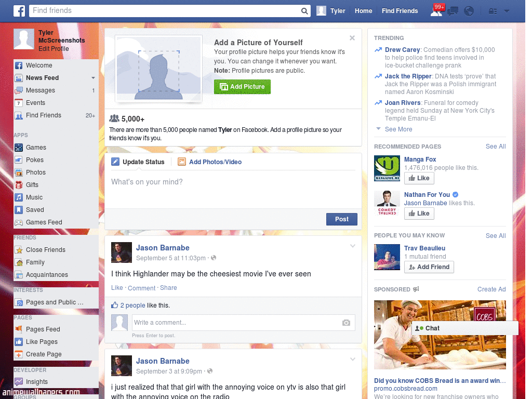
Task: Expand News Feed sort dropdown arrow
Action: pos(93,78)
